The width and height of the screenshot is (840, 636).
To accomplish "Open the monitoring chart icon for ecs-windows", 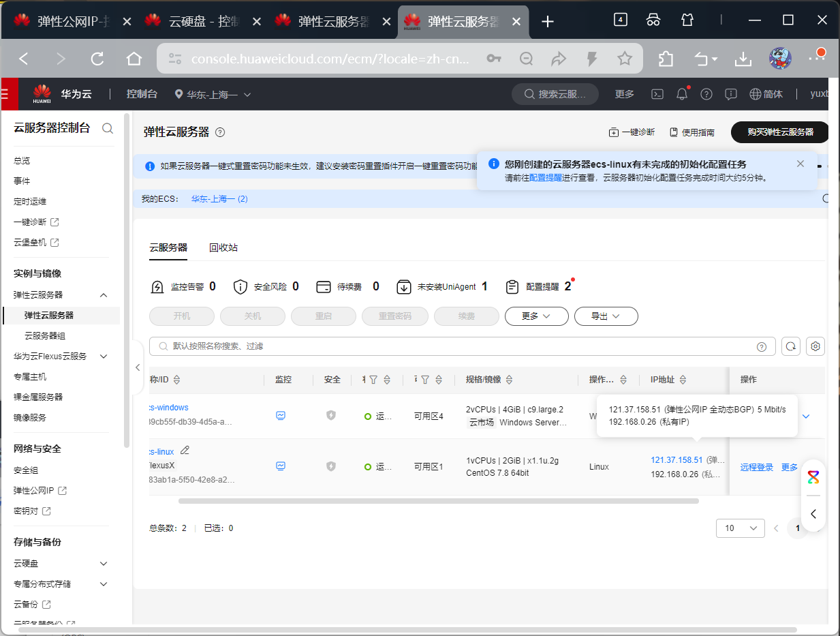I will 281,415.
